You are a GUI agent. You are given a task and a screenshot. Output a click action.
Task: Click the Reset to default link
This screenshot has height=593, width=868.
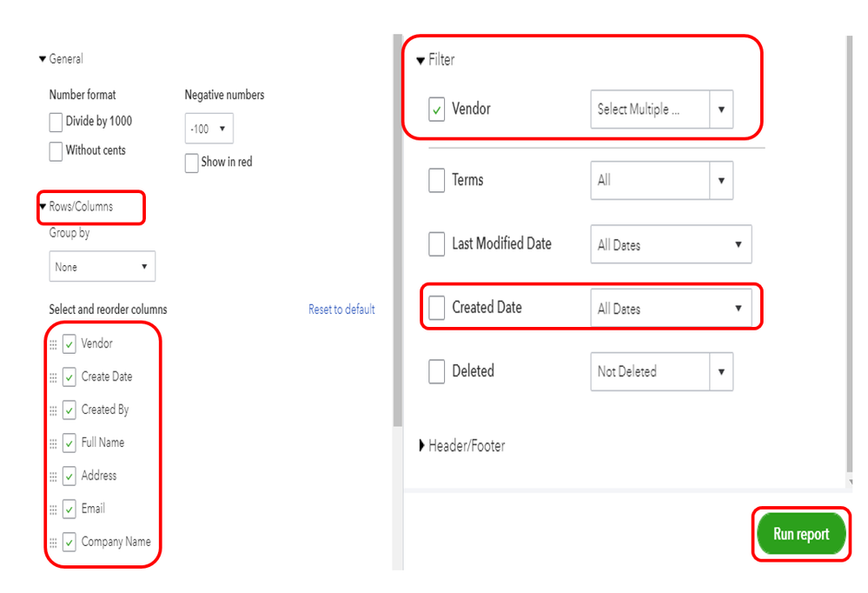pos(341,310)
